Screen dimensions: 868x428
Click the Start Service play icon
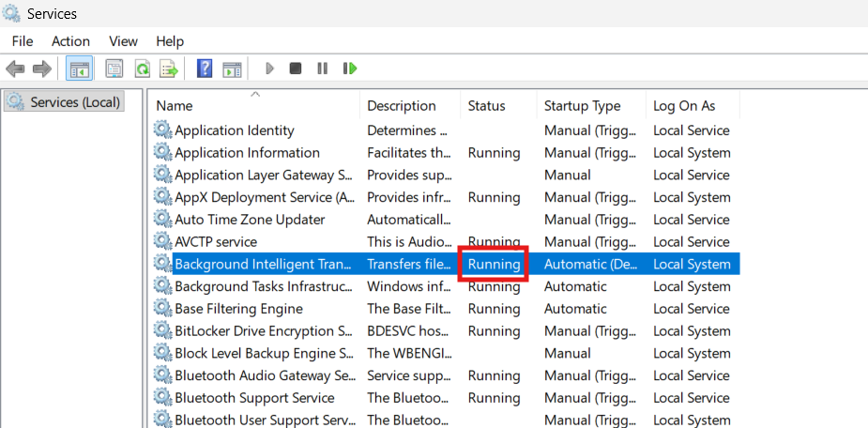[x=269, y=69]
